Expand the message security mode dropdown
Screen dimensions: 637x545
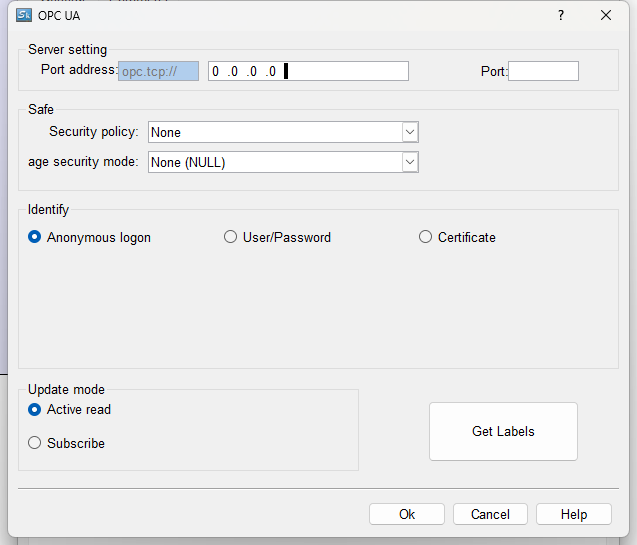click(409, 162)
